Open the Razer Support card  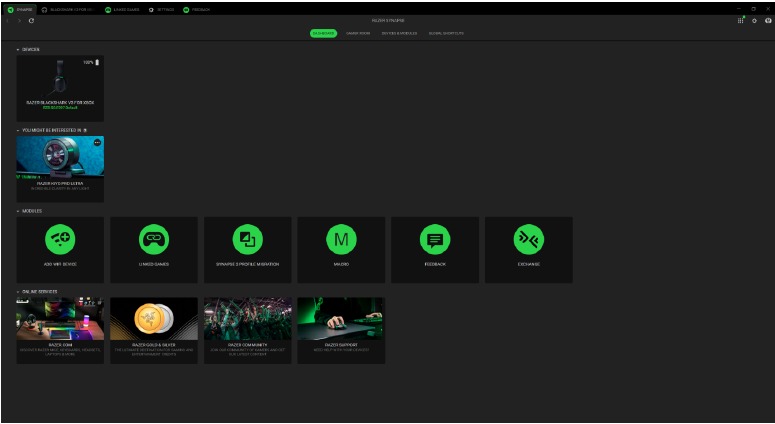(341, 331)
